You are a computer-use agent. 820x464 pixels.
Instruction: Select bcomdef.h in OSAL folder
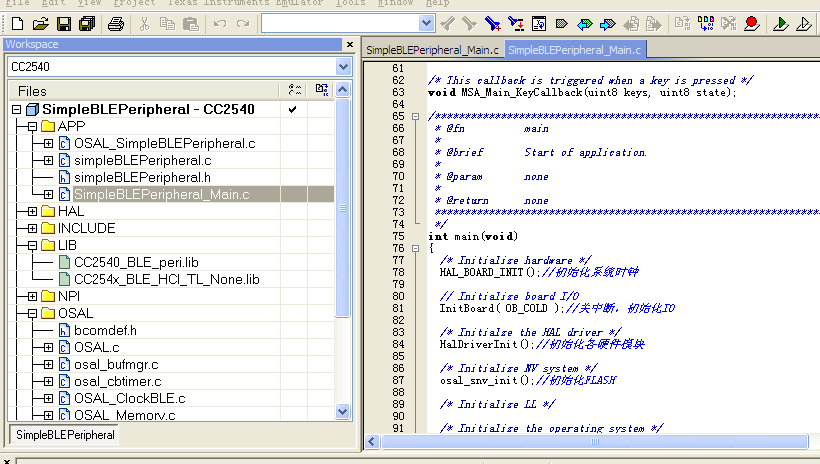pos(105,331)
